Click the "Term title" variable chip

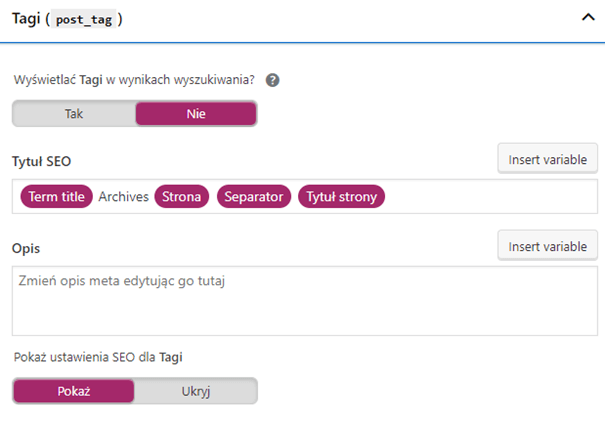pyautogui.click(x=56, y=197)
